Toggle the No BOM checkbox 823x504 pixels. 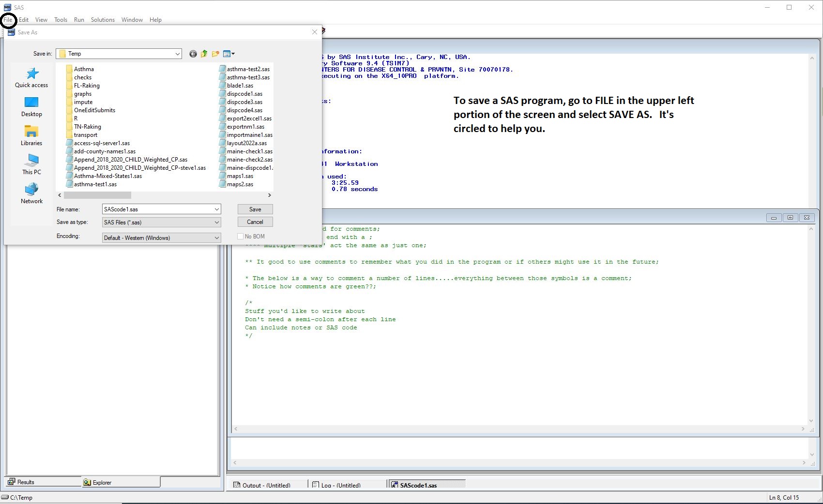pos(240,237)
